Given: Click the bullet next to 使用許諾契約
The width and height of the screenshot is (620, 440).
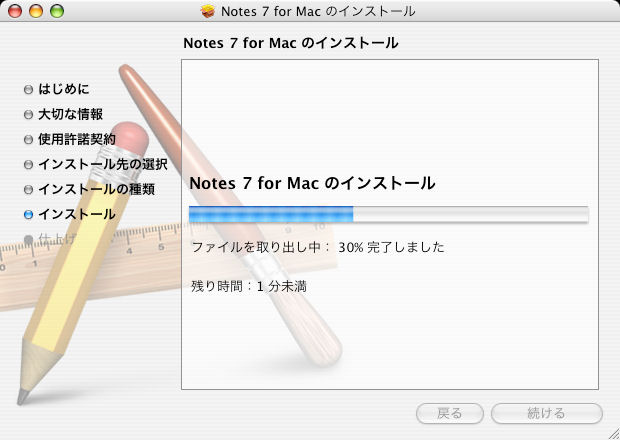Looking at the screenshot, I should tap(28, 140).
